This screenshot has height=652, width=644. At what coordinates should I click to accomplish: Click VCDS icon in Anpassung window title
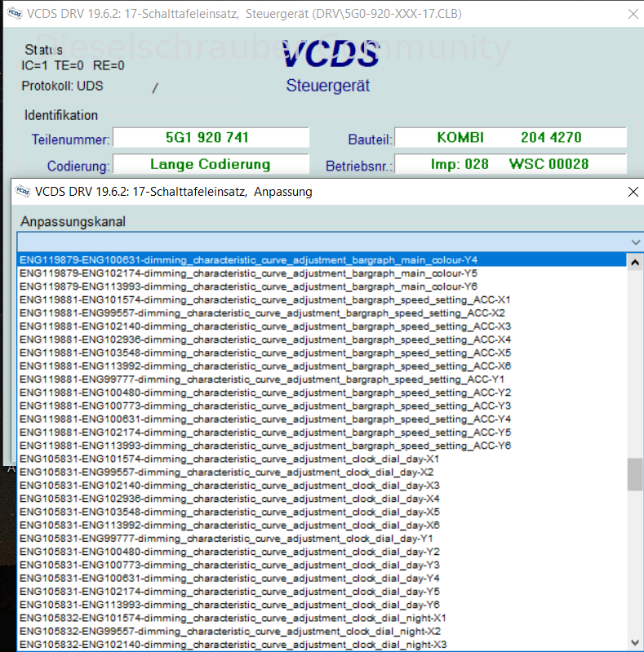pos(23,191)
